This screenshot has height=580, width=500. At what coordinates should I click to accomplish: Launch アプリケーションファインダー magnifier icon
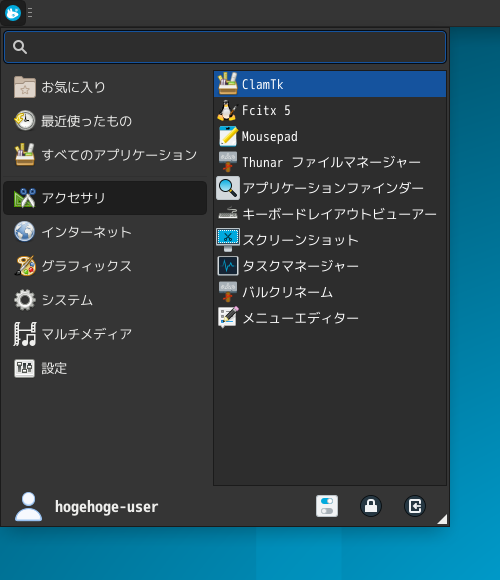point(330,188)
